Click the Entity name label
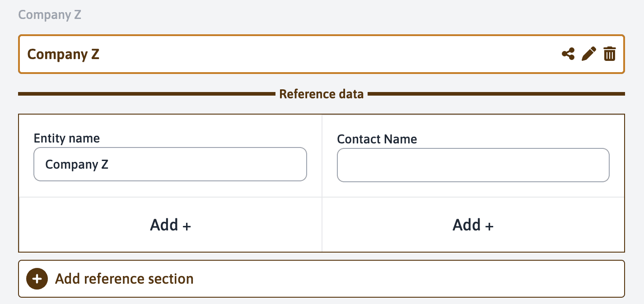This screenshot has height=304, width=644. coord(67,138)
